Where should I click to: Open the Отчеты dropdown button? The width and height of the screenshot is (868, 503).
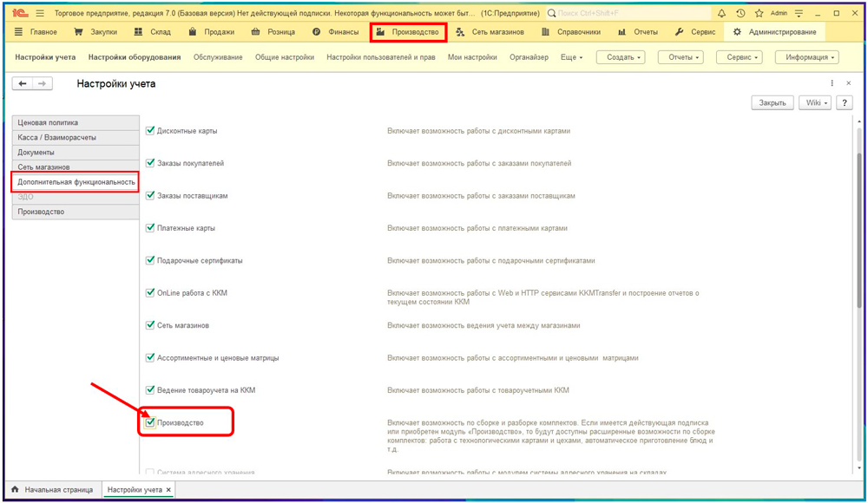click(681, 57)
